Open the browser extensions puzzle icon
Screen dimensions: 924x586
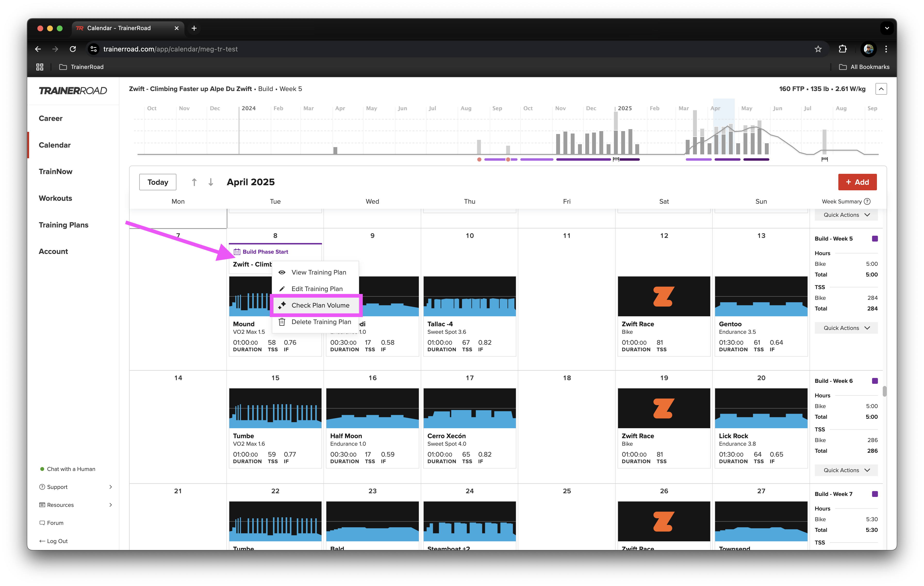pos(842,49)
